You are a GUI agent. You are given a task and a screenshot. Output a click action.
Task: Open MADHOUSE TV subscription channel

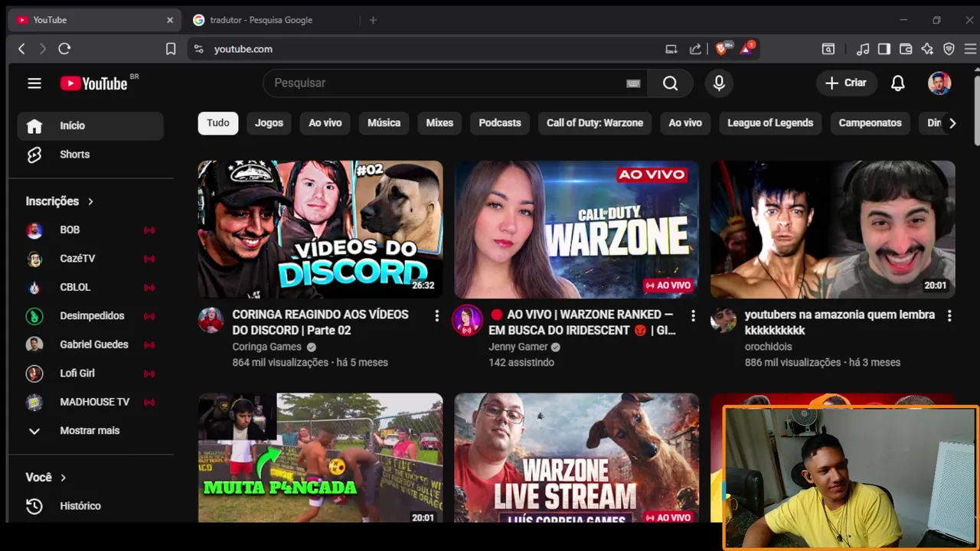click(x=90, y=402)
